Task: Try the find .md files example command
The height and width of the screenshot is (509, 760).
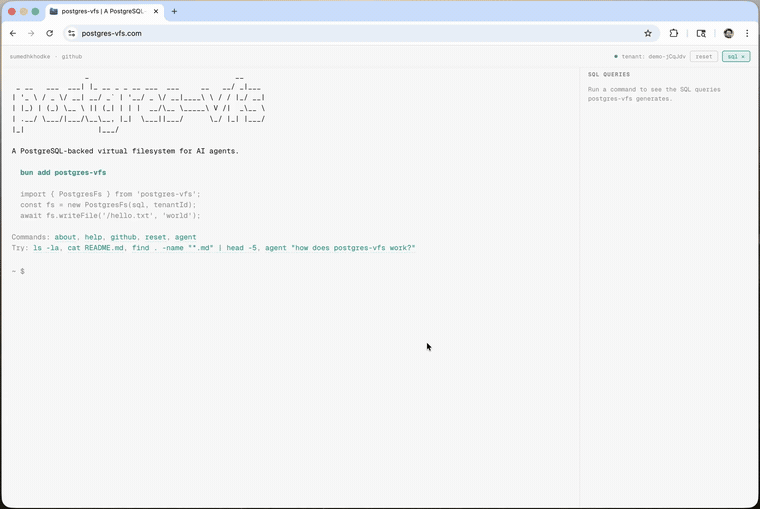Action: click(x=194, y=248)
